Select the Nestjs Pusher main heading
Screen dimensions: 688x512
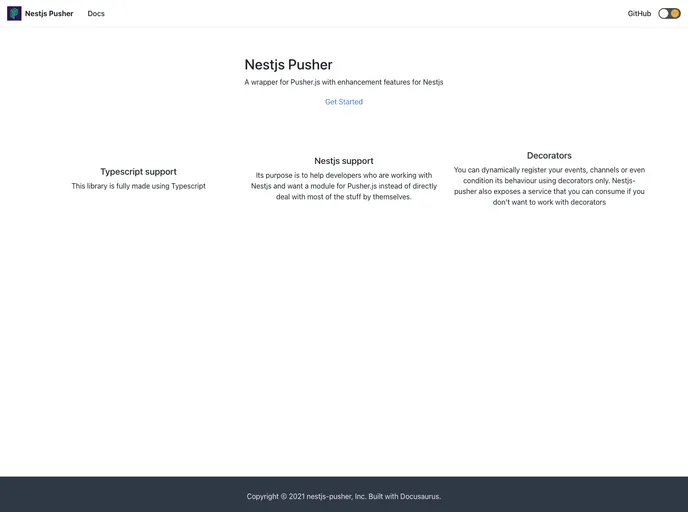[x=288, y=64]
